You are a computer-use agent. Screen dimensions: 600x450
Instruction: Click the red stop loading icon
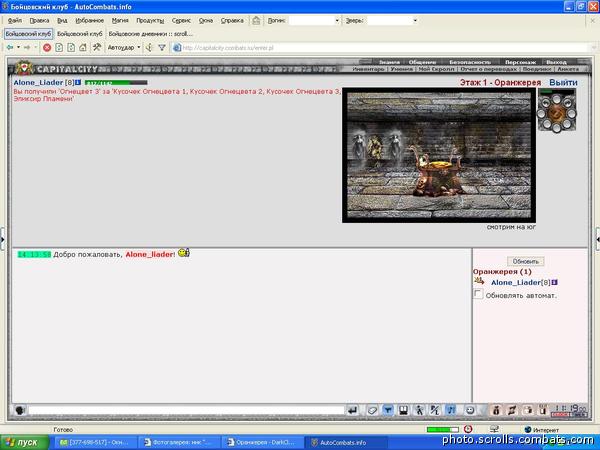[x=47, y=48]
